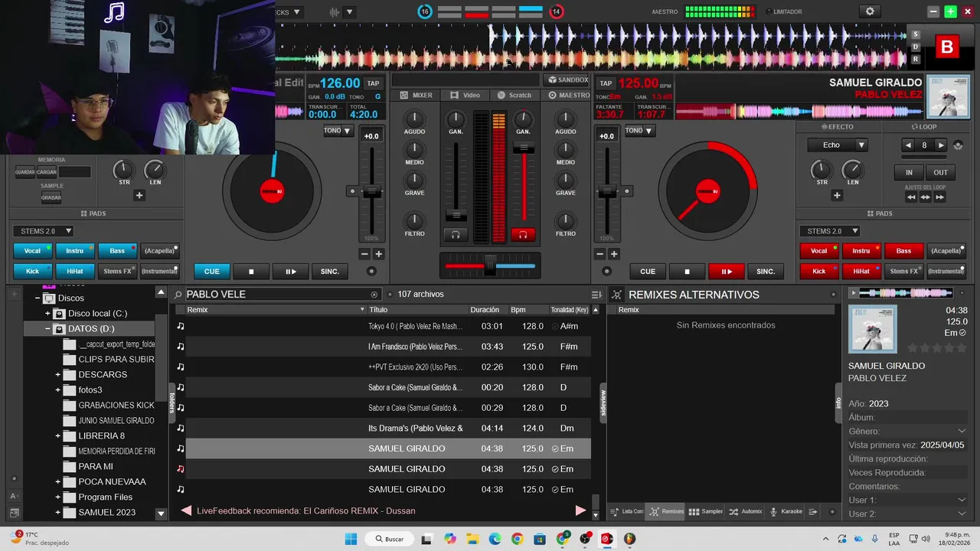Open the left deck TONO dropdown
Screen dimensions: 980x551
click(x=337, y=131)
